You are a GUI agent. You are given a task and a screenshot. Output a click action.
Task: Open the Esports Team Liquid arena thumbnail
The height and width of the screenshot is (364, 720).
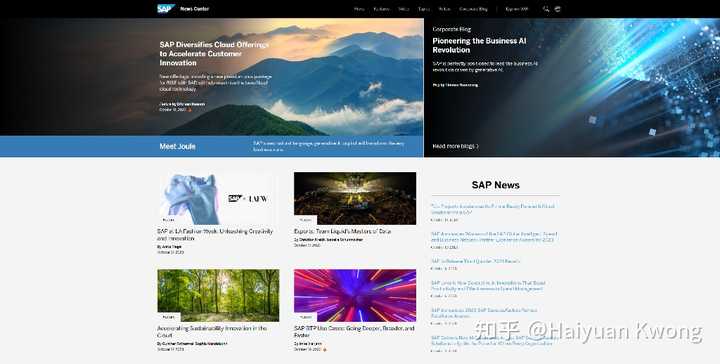click(355, 198)
